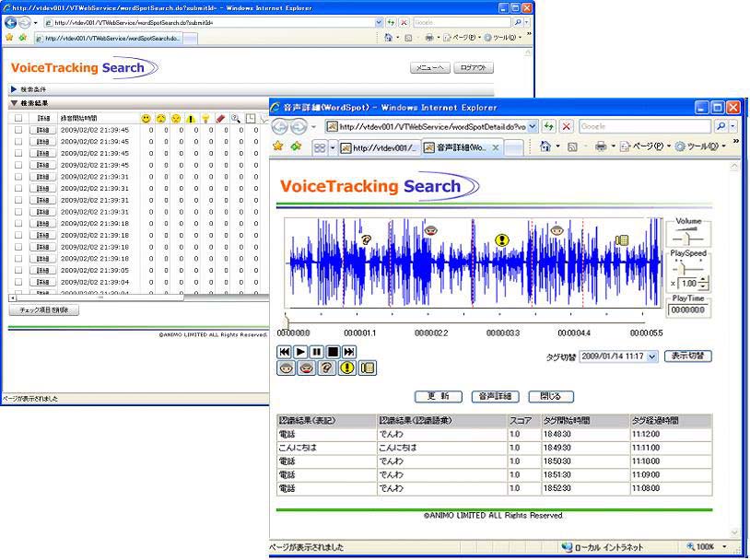Select the question-face tag icon in the tag toolbar
750x560 pixels.
(x=326, y=367)
